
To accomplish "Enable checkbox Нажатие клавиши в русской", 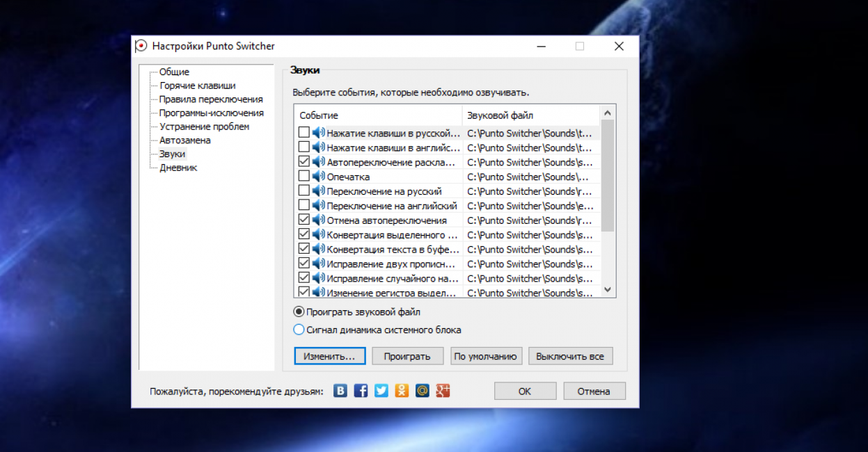I will [x=304, y=133].
